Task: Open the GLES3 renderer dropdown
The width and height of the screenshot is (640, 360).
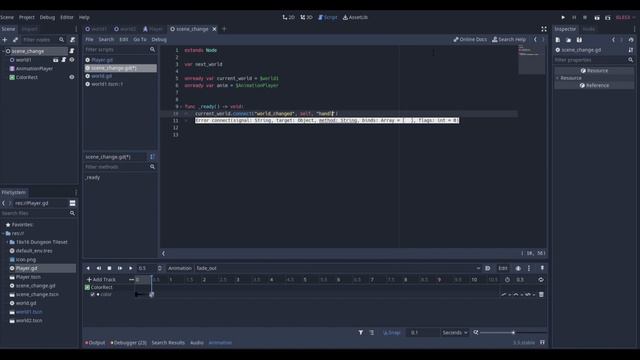Action: point(625,18)
